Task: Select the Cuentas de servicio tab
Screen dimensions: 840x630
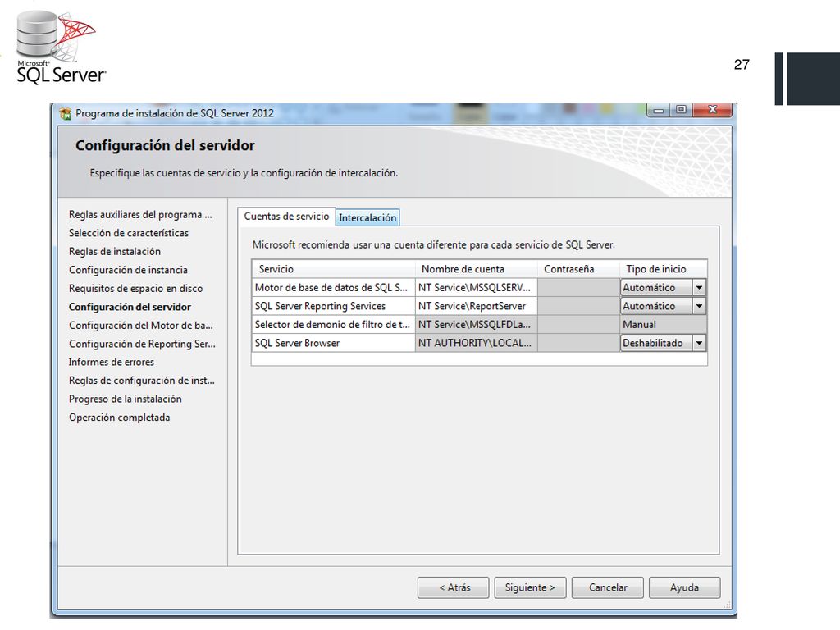Action: tap(286, 217)
